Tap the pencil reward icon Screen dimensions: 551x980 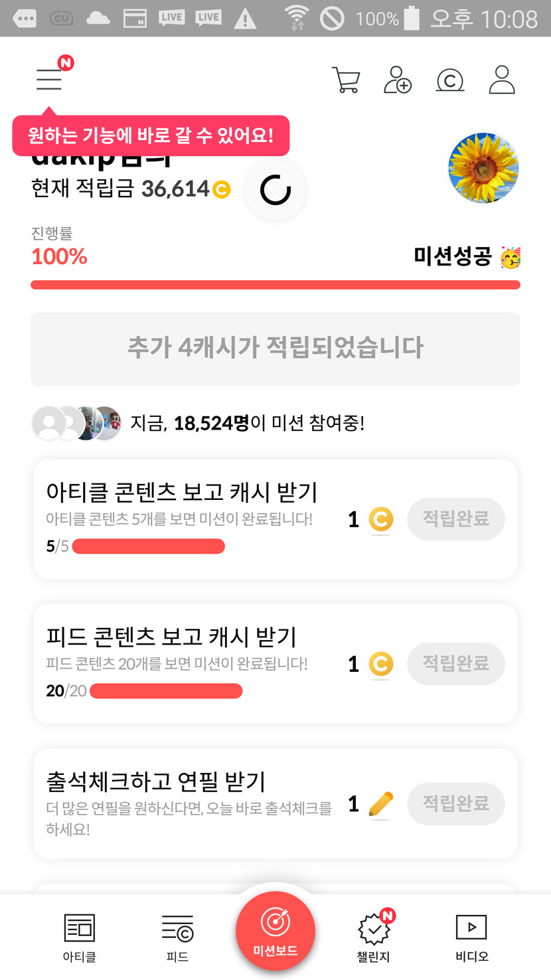click(381, 805)
